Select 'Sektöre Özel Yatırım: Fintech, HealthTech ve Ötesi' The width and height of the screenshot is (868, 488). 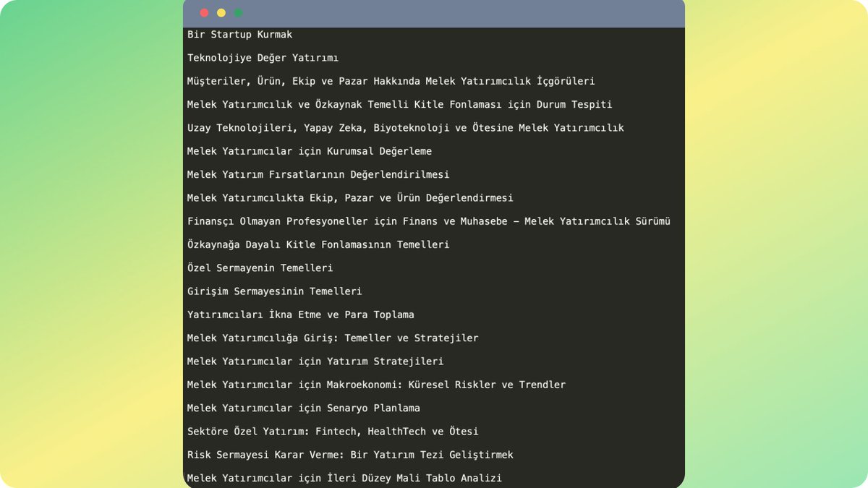point(333,431)
